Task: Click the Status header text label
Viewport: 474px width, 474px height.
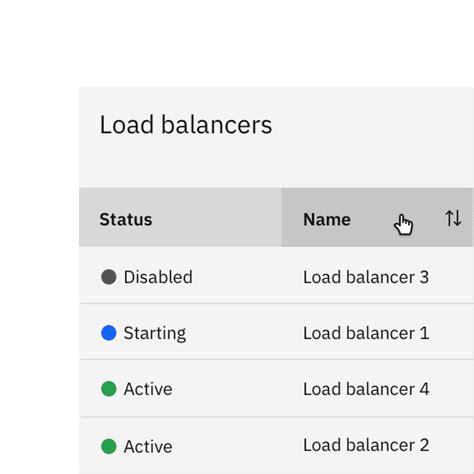Action: (x=126, y=219)
